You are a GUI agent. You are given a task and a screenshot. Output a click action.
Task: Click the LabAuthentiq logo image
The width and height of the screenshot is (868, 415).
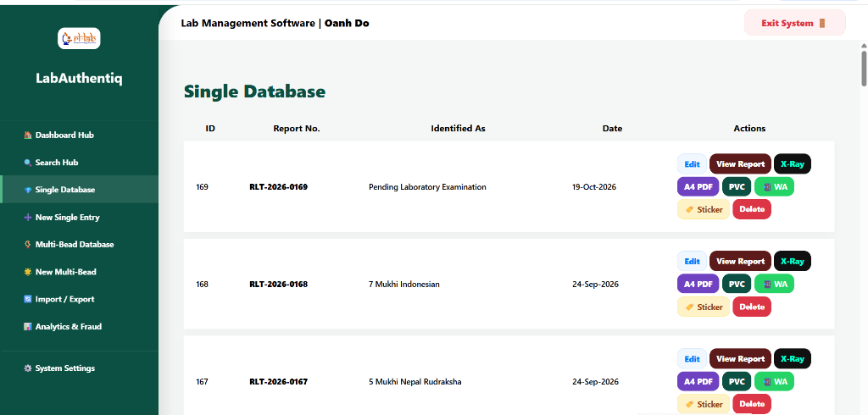(x=79, y=38)
